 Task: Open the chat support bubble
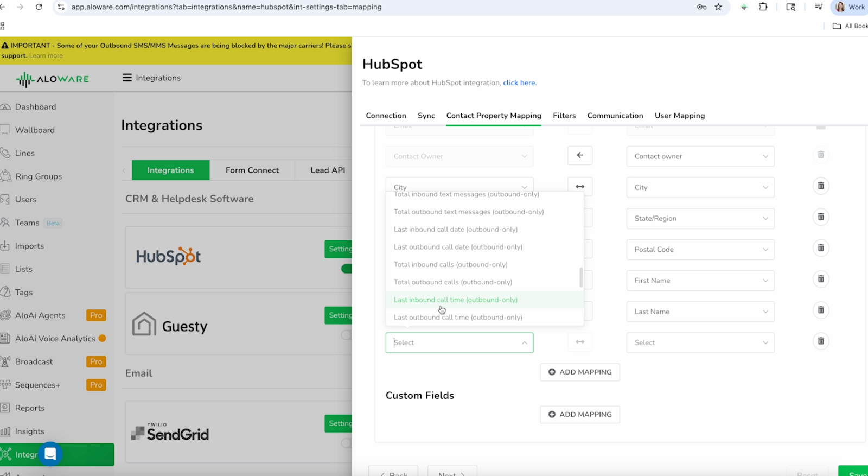(50, 454)
